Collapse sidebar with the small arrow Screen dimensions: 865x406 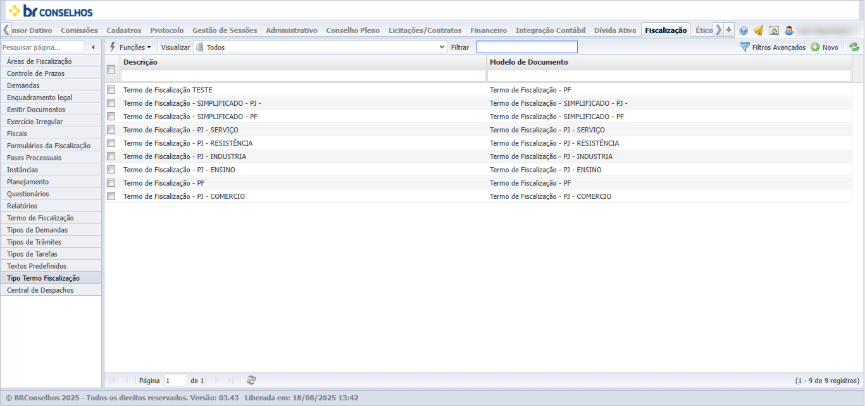coord(93,47)
